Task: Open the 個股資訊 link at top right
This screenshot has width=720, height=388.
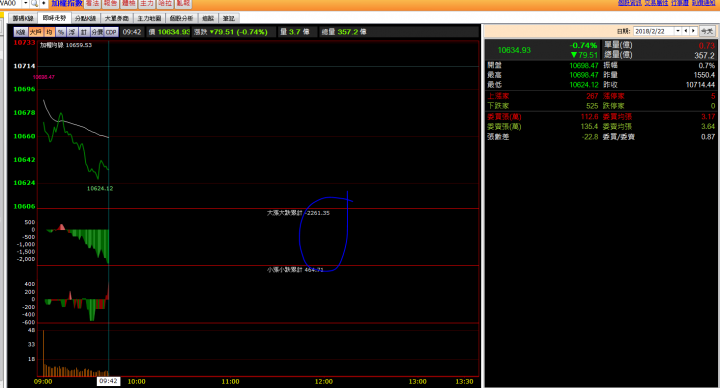Action: [630, 3]
